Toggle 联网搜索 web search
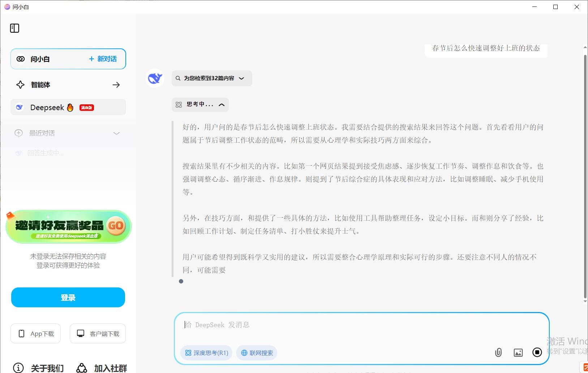 (x=256, y=353)
